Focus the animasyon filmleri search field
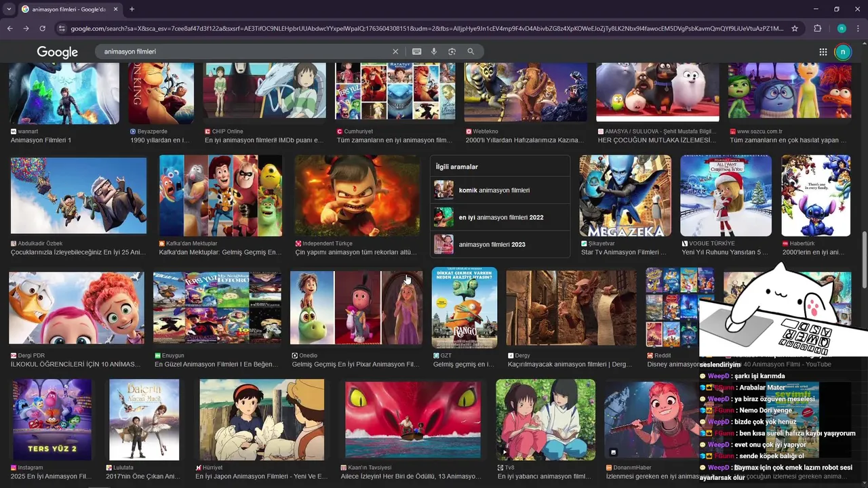Screen dimensions: 868x488 coord(244,52)
